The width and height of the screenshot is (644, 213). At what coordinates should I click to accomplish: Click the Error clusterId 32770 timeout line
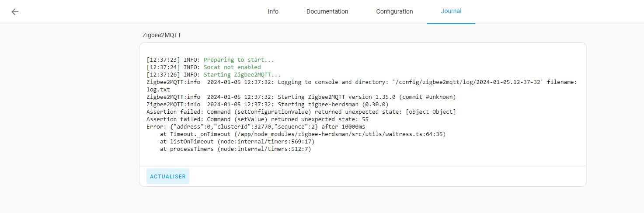click(x=255, y=127)
